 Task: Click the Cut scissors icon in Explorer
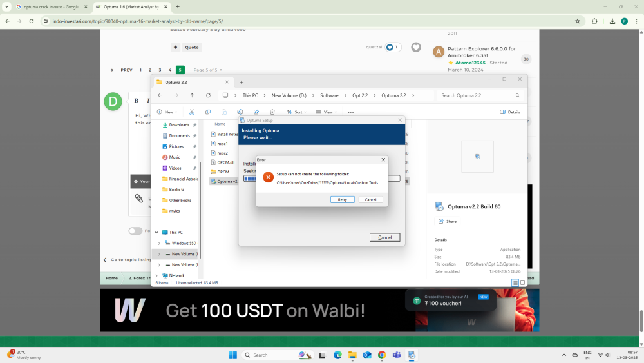point(191,112)
